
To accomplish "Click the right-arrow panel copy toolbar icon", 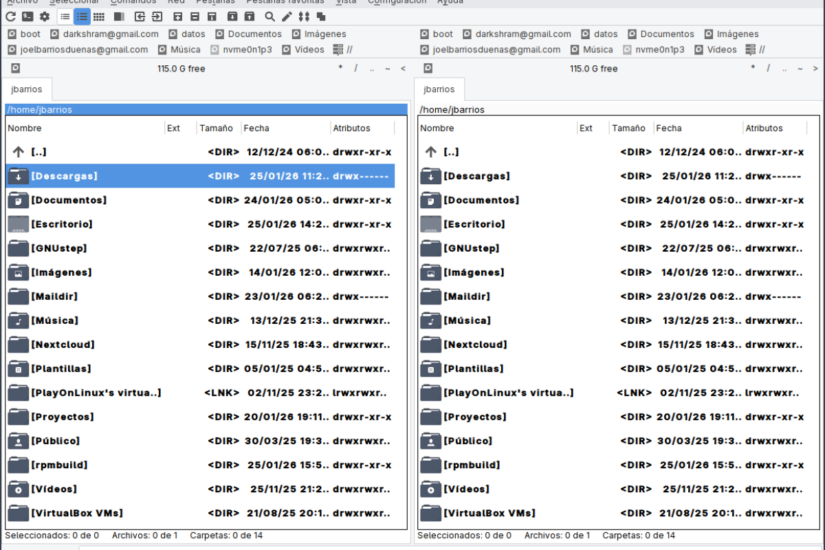I will (x=157, y=17).
